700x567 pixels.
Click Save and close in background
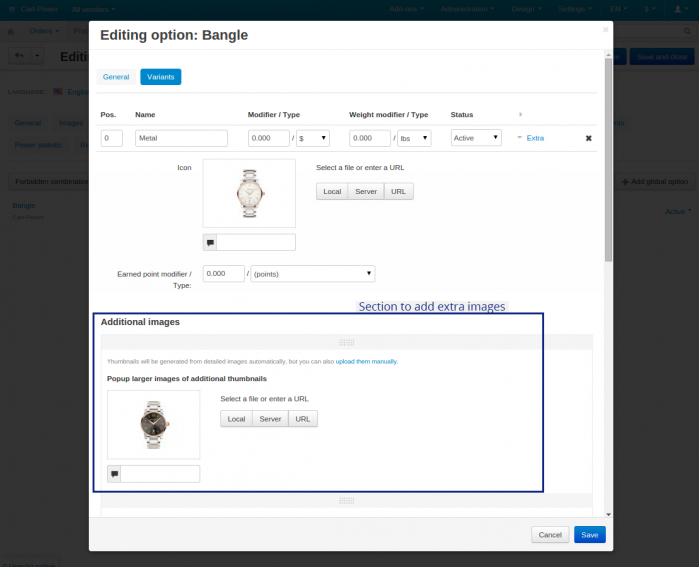662,57
